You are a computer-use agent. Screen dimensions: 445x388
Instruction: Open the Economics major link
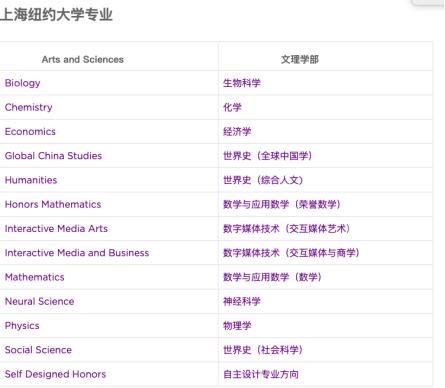tap(30, 132)
